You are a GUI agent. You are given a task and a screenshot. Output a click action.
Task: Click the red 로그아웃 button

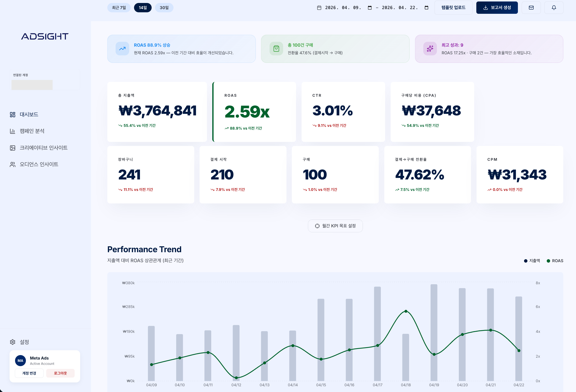click(60, 373)
